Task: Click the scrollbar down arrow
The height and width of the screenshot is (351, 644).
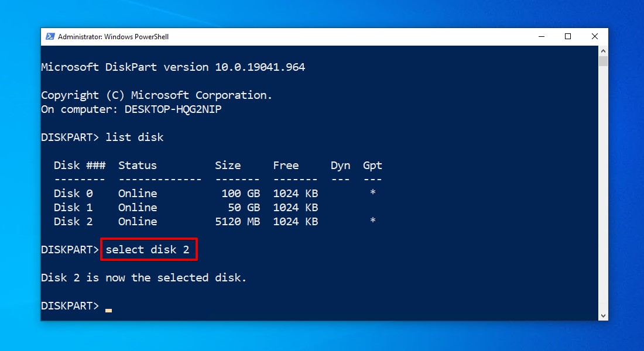Action: pyautogui.click(x=603, y=316)
